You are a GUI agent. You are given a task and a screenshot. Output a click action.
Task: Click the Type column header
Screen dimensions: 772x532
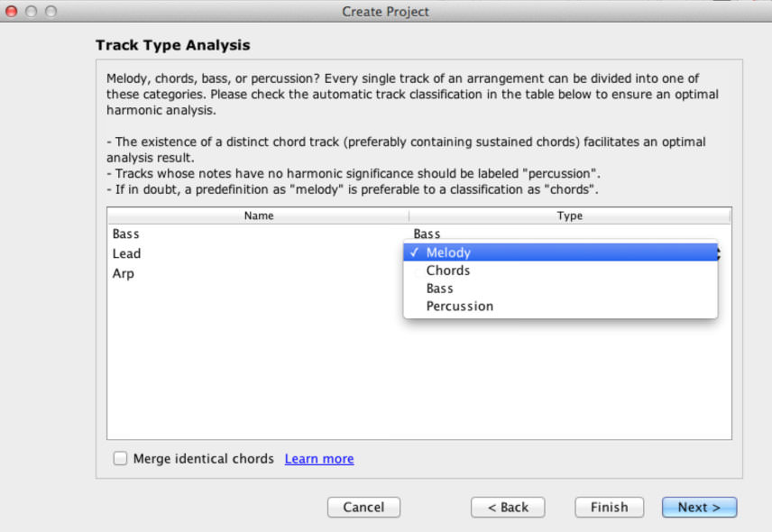[x=570, y=216]
